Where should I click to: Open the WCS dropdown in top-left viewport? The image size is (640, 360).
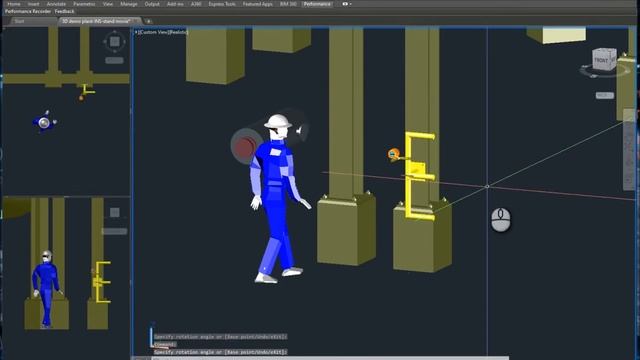pos(114,60)
